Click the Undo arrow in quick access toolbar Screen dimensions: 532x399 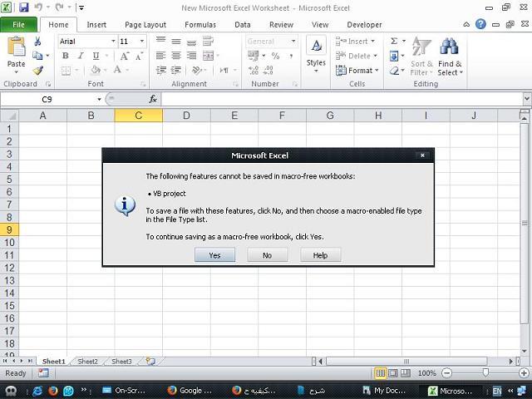coord(38,7)
